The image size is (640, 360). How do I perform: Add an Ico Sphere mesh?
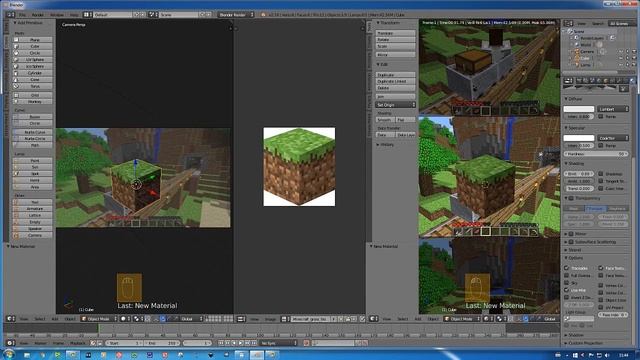point(33,66)
